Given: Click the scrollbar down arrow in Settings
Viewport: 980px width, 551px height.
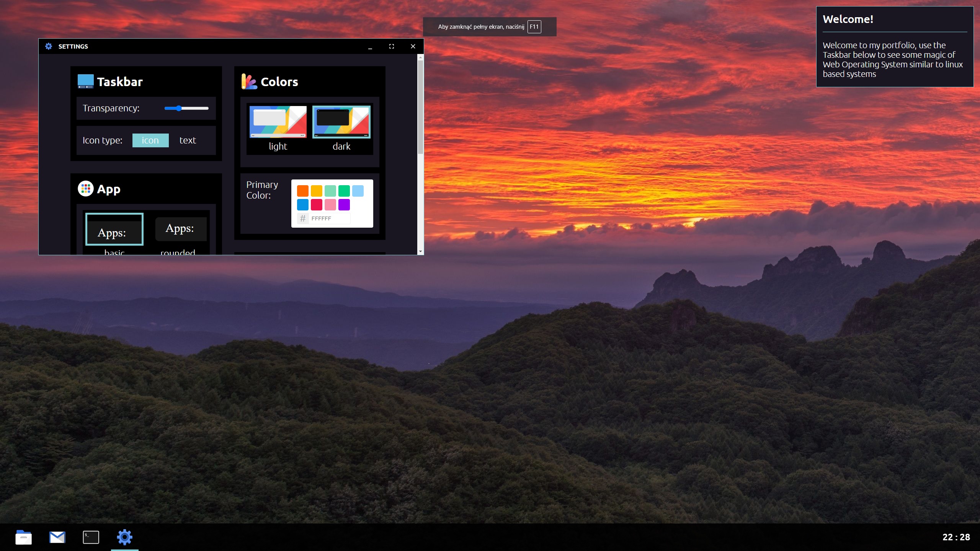Looking at the screenshot, I should coord(420,252).
